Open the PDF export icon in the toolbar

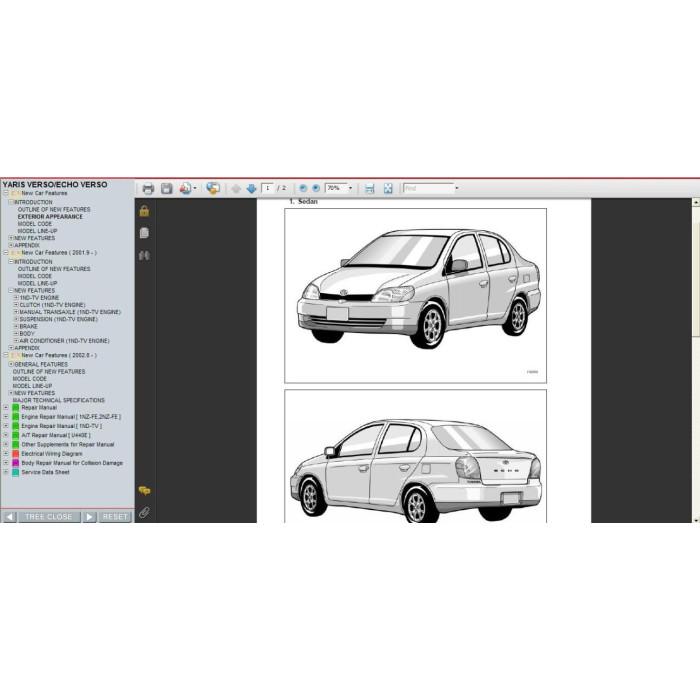coord(185,188)
